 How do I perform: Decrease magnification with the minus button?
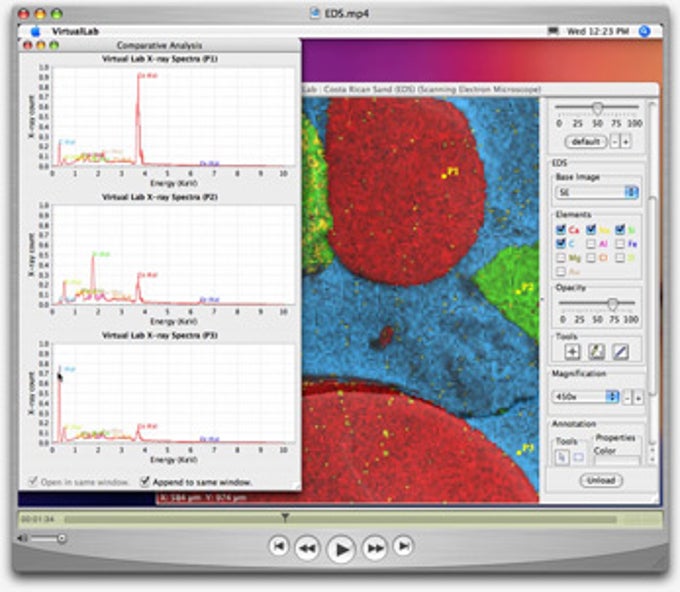tap(627, 397)
